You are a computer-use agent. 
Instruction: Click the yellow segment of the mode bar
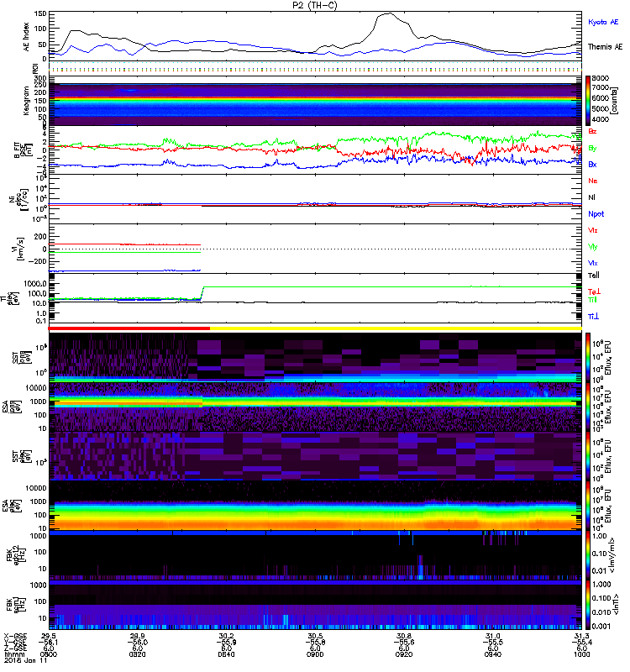(395, 328)
